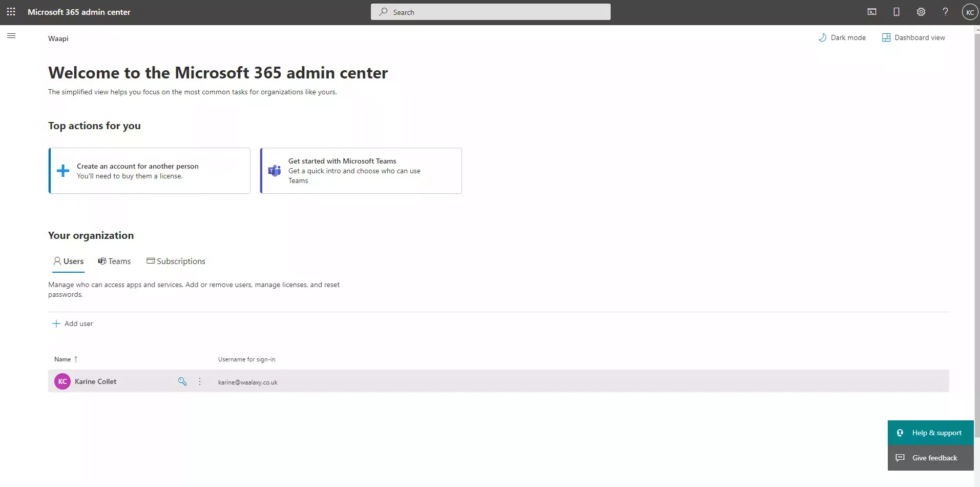Click the Dark mode moon icon
This screenshot has height=487, width=980.
pos(822,37)
